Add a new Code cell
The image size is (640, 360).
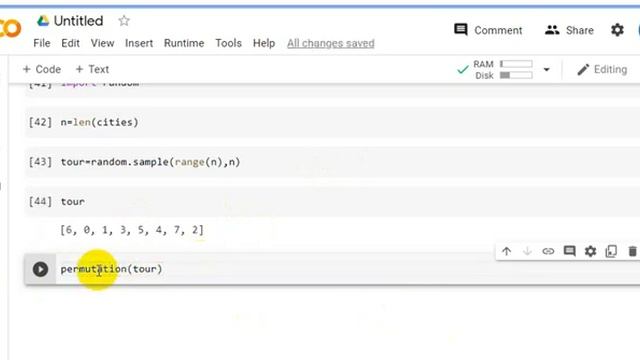coord(42,69)
